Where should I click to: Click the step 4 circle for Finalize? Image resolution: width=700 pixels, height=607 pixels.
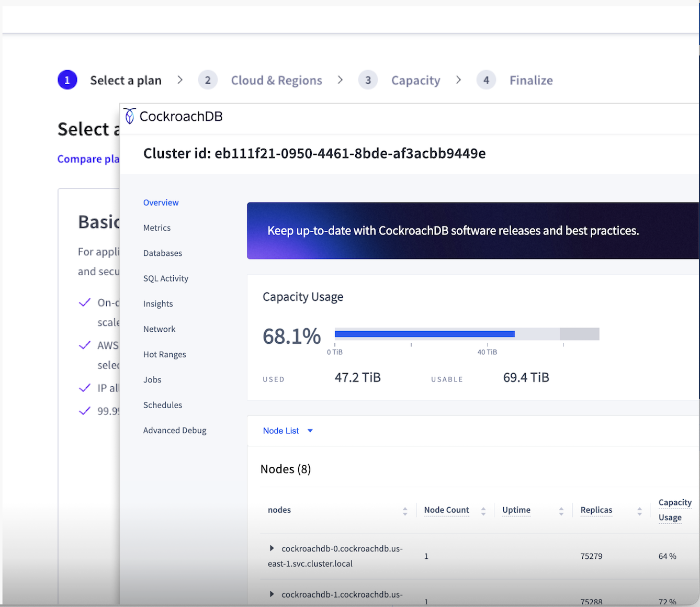coord(486,80)
